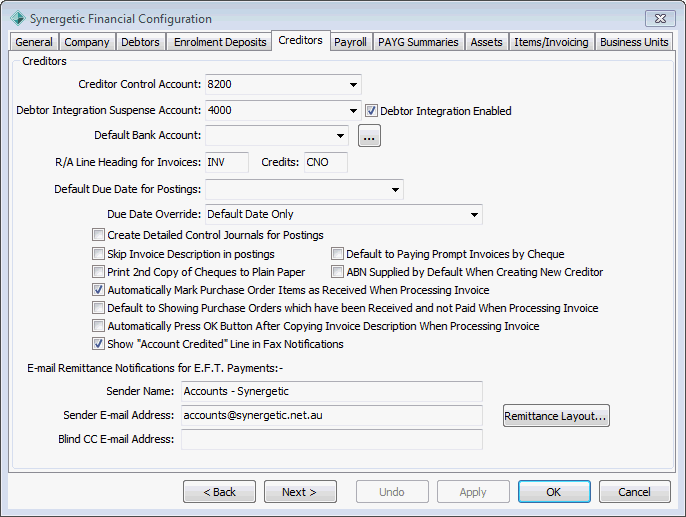Tick ABN Supplied by Default checkbox
Image resolution: width=686 pixels, height=517 pixels.
(x=337, y=272)
